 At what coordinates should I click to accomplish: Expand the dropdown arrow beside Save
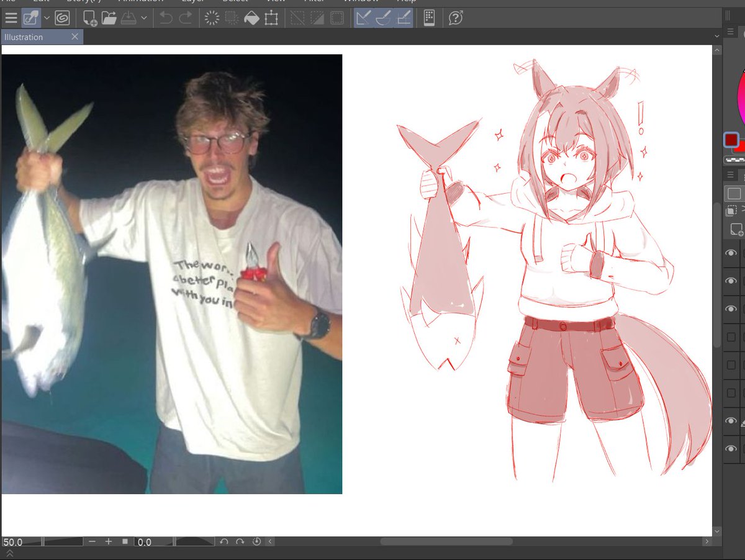pos(144,18)
